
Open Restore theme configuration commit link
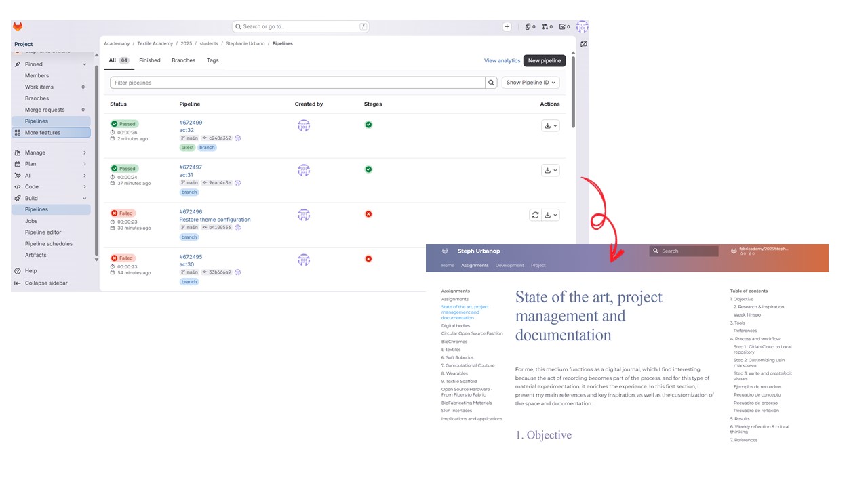pyautogui.click(x=215, y=220)
